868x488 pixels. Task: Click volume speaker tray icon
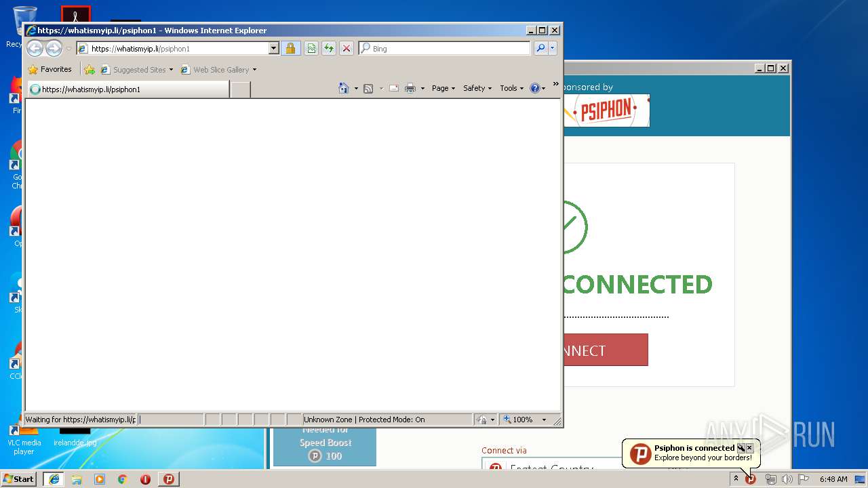pos(787,479)
